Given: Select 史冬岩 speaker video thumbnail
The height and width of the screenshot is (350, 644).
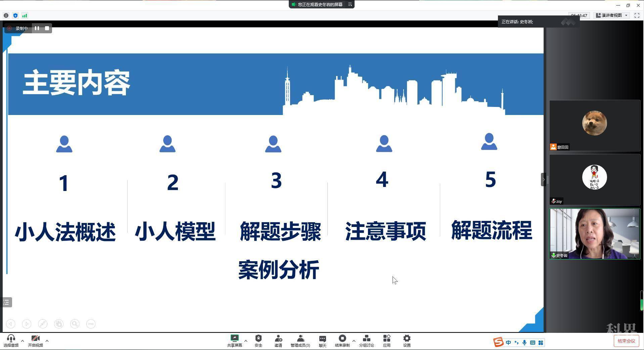Looking at the screenshot, I should [595, 234].
